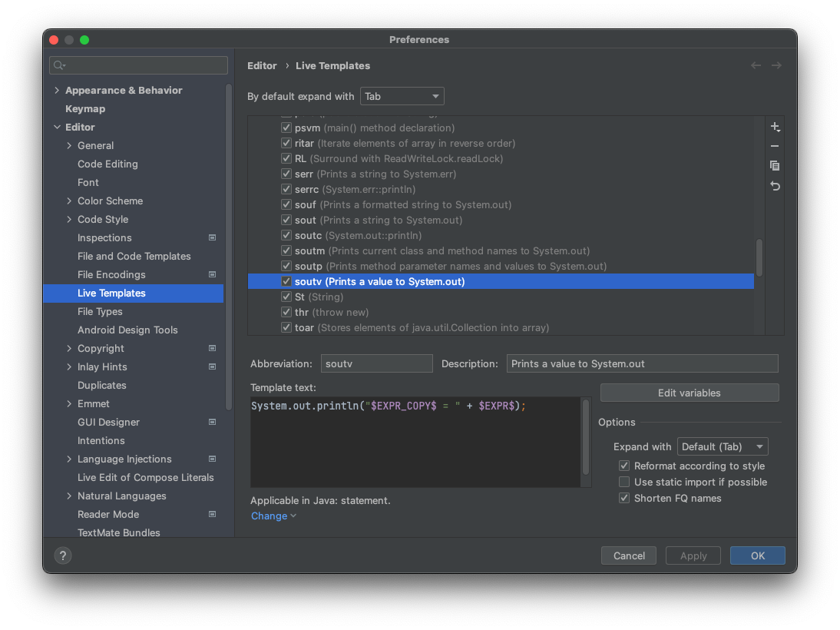Enable Use static import if possible
This screenshot has width=840, height=630.
point(624,482)
